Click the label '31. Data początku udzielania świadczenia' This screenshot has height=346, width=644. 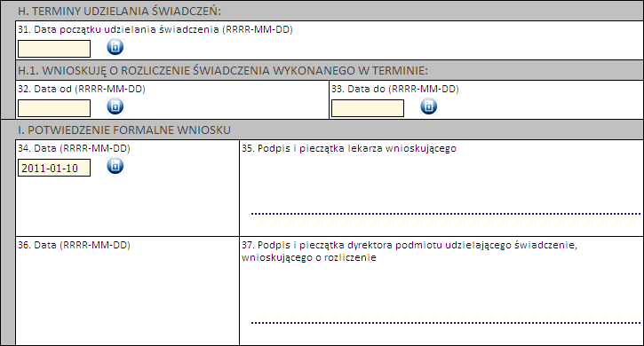[x=155, y=29]
